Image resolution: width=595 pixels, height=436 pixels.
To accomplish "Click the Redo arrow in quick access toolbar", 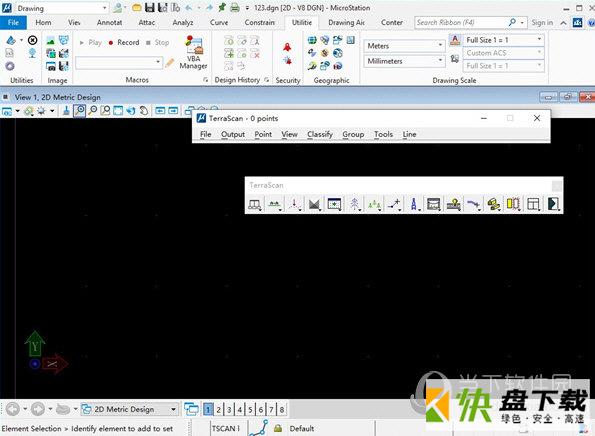I will pyautogui.click(x=209, y=8).
